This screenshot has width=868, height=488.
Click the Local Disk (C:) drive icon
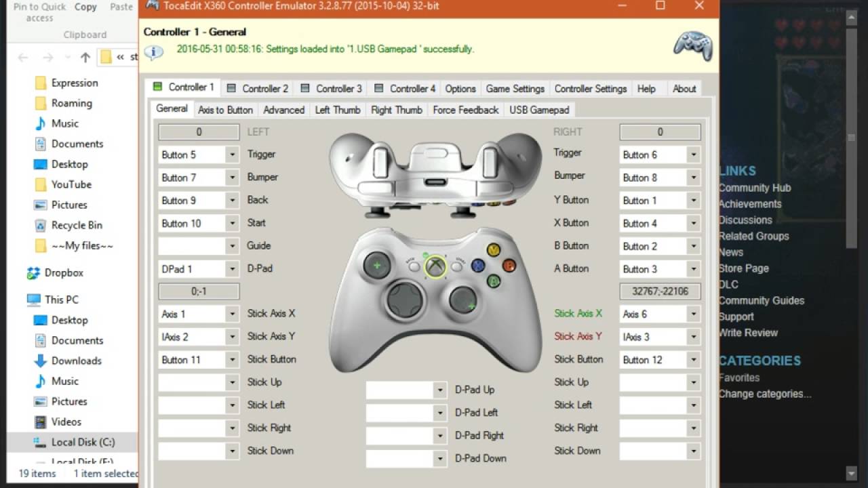coord(40,442)
